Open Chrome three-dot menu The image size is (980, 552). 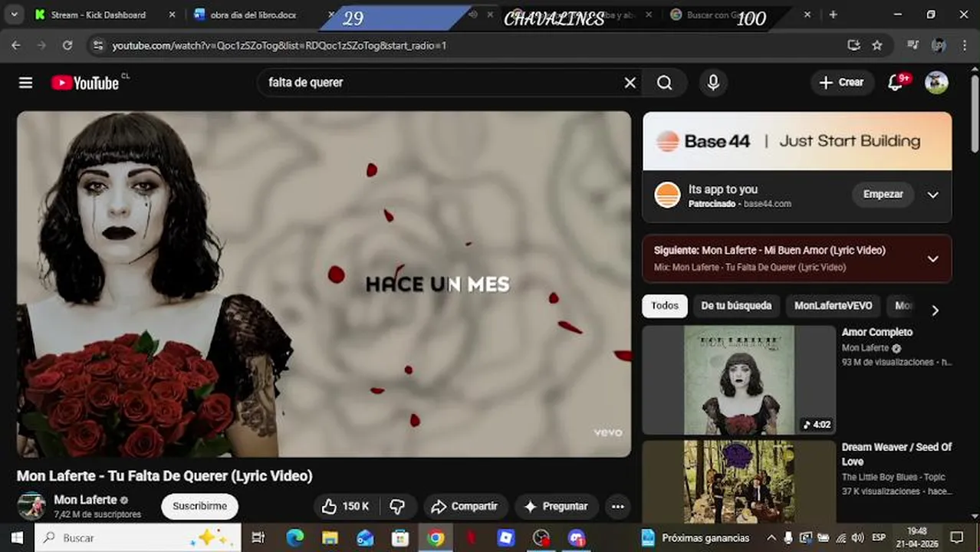pos(964,45)
